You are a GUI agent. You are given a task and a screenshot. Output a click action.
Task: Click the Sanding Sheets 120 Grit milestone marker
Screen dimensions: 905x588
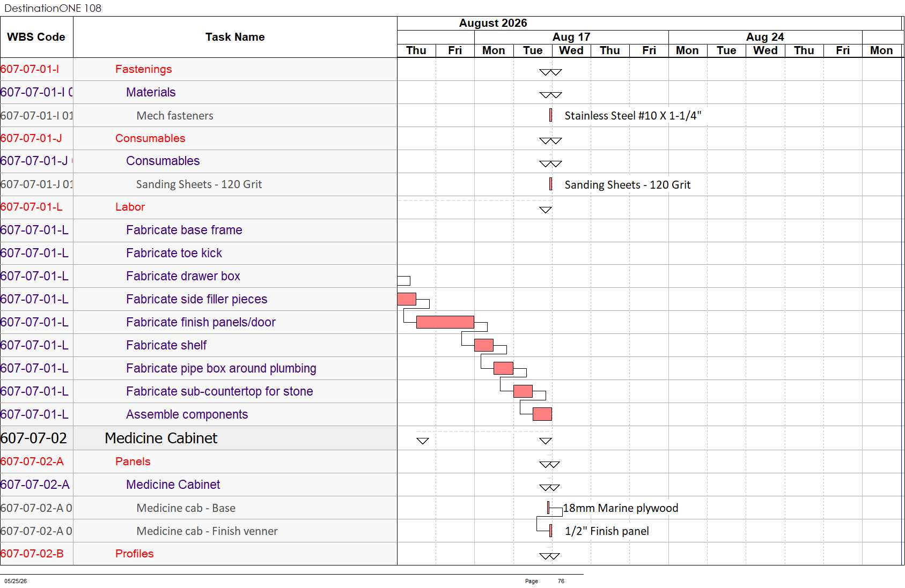(x=550, y=184)
